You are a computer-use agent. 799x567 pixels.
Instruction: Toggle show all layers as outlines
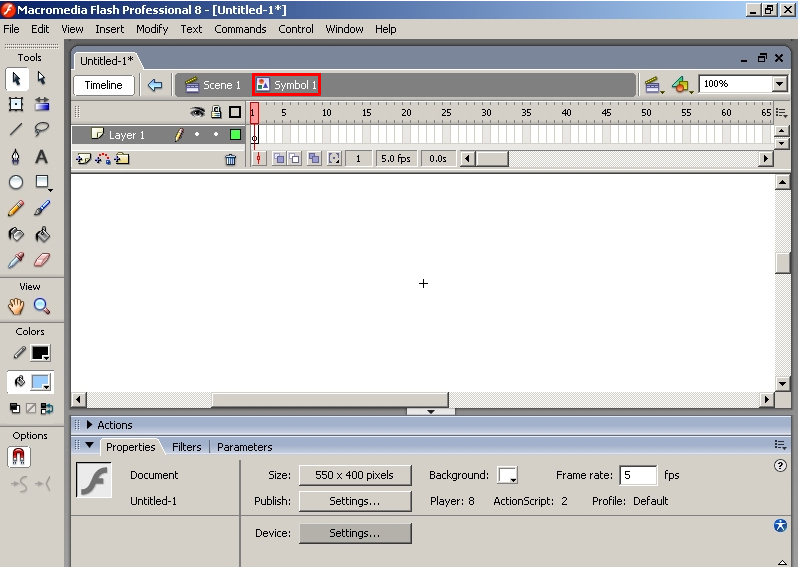tap(235, 112)
